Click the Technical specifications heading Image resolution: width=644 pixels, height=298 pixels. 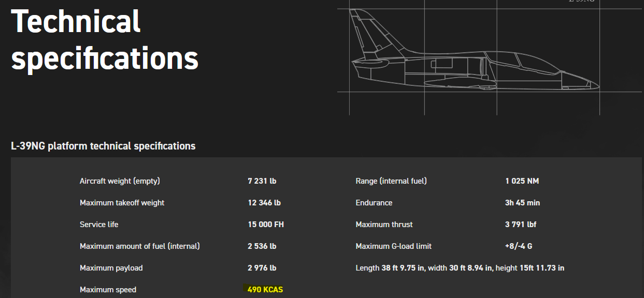pyautogui.click(x=105, y=40)
